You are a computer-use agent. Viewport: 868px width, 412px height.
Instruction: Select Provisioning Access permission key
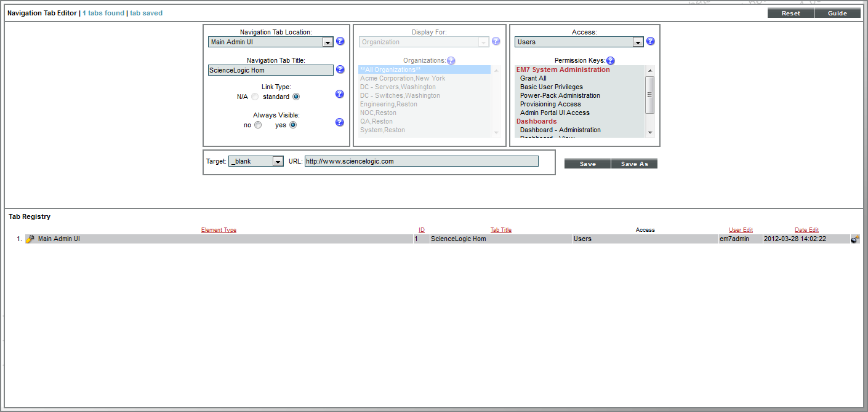550,104
